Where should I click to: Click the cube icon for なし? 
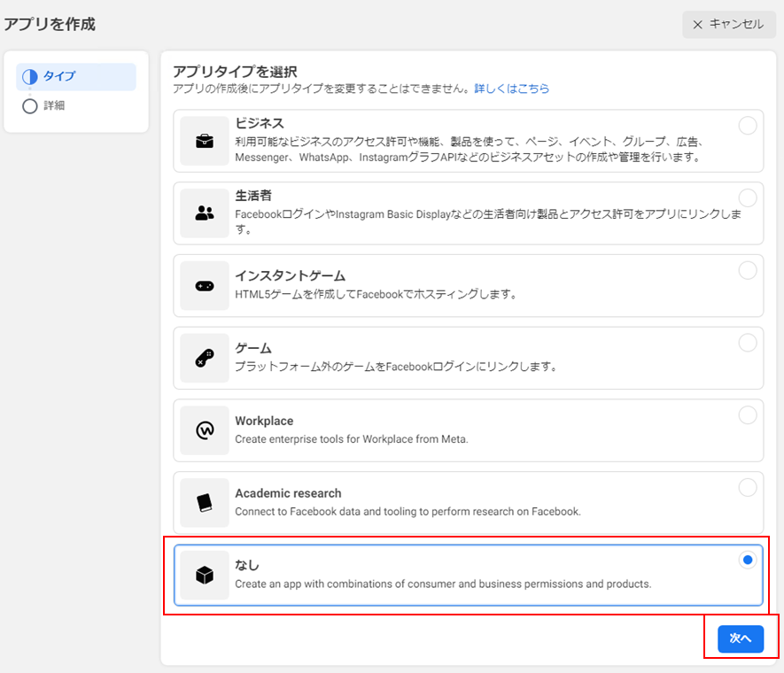point(205,575)
